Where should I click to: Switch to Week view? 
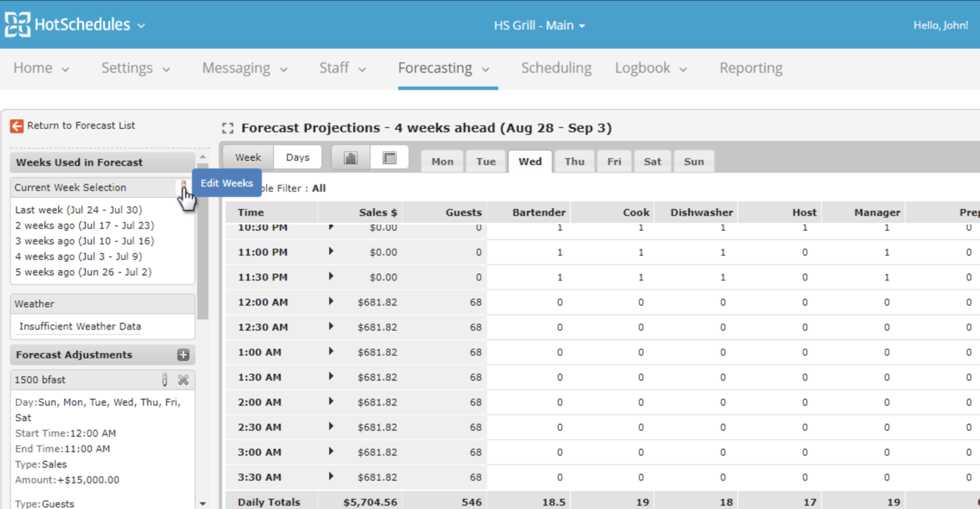click(248, 157)
